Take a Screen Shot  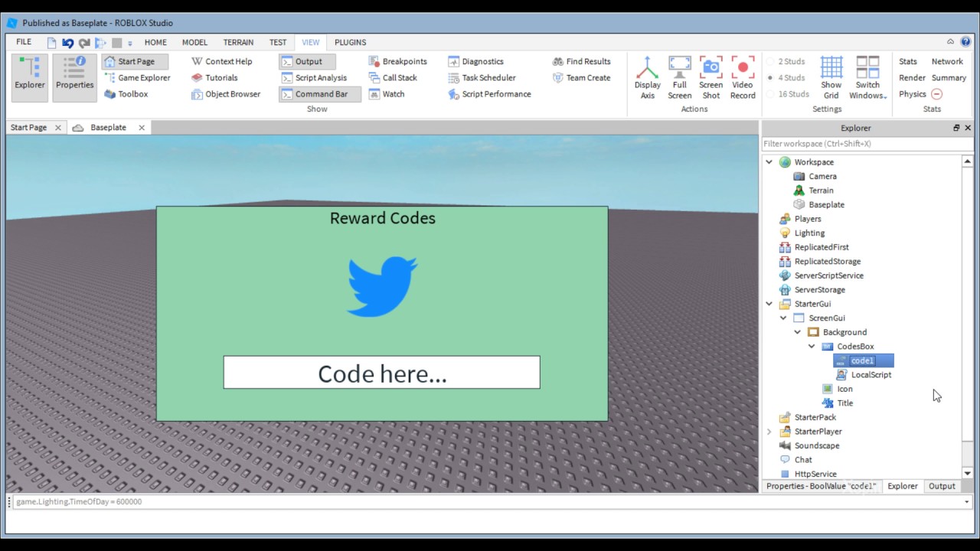point(711,77)
